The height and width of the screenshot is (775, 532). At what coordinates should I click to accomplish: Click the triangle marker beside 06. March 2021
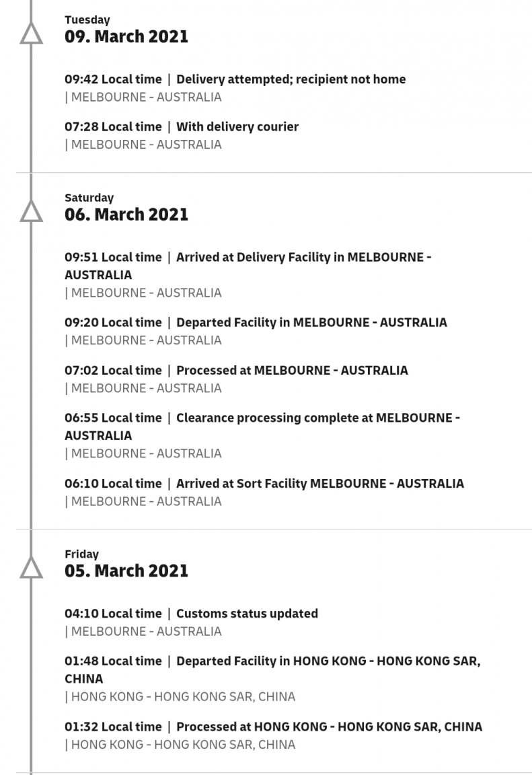click(x=31, y=211)
